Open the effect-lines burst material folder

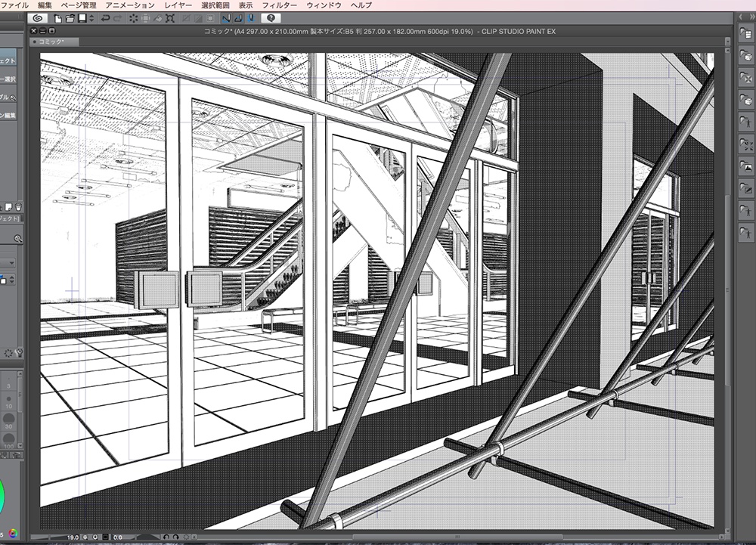746,145
